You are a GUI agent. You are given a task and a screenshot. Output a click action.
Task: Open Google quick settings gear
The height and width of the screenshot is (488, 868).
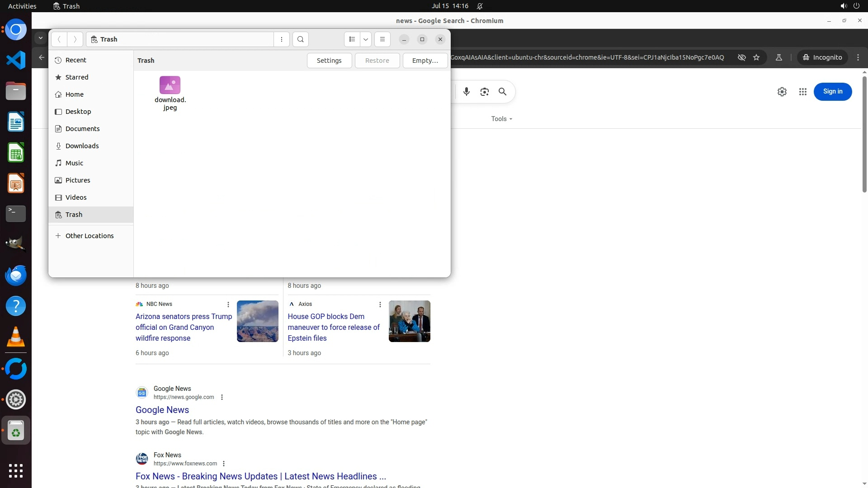click(782, 92)
